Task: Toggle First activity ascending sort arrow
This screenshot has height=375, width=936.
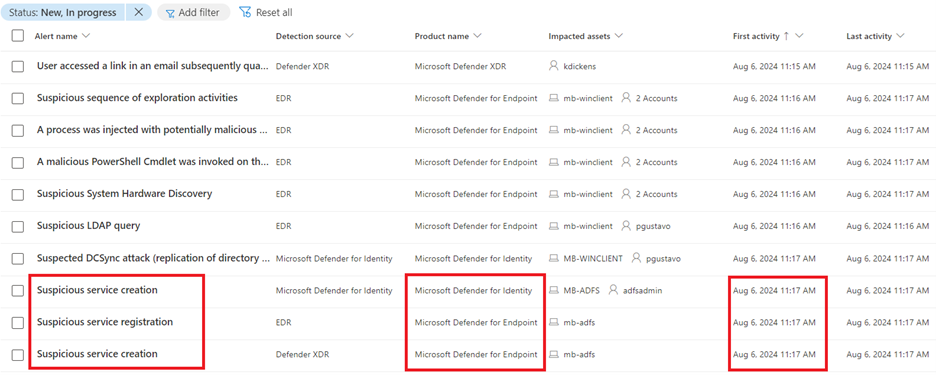Action: 786,36
